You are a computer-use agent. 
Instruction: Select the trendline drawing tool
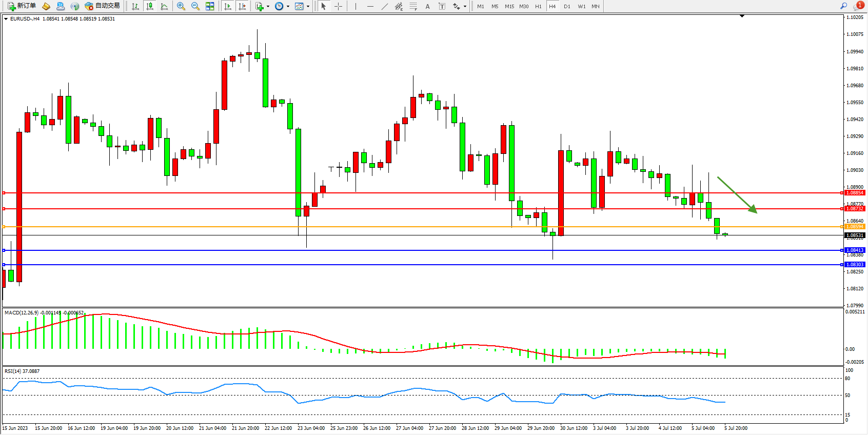[x=385, y=6]
